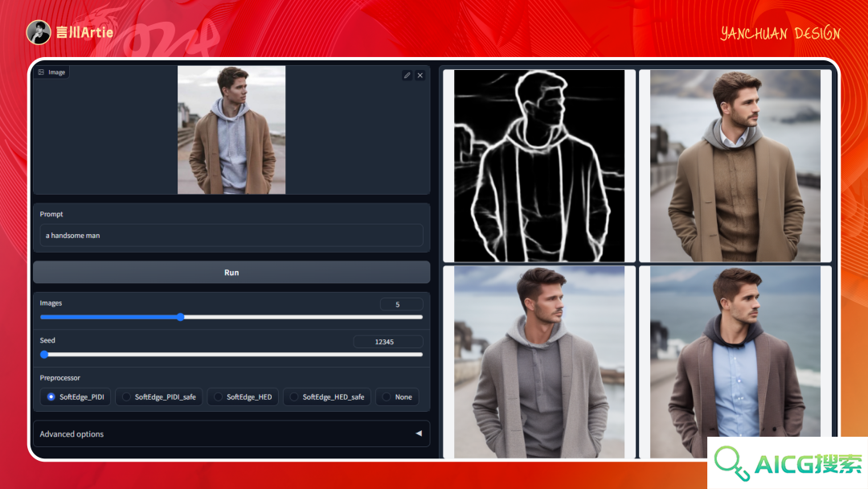Open the brown coat generated image
This screenshot has height=489, width=868.
(735, 166)
